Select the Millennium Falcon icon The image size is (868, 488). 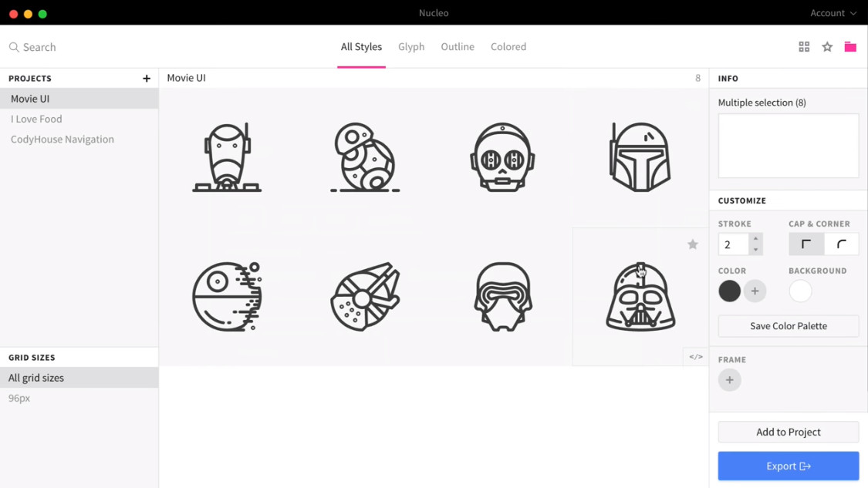pyautogui.click(x=365, y=297)
